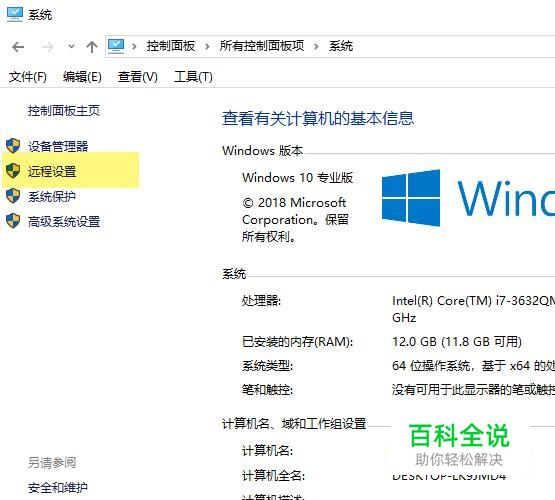Click the back navigation arrow

[x=18, y=47]
